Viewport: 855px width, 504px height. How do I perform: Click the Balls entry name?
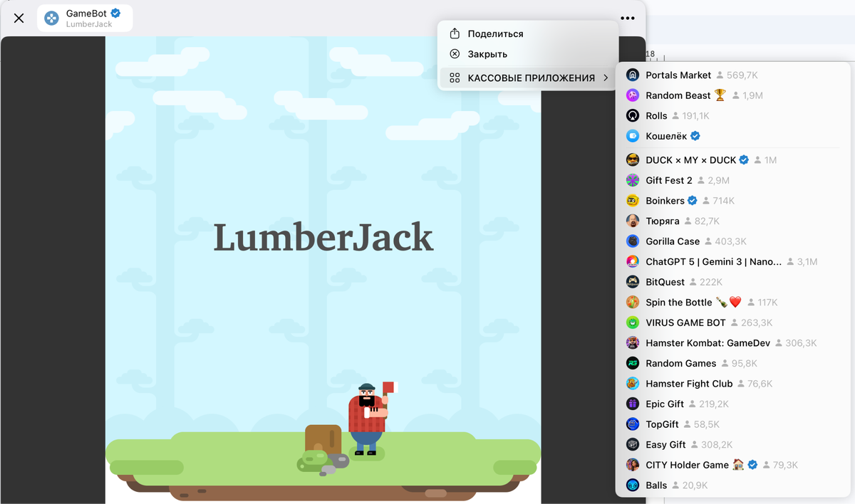656,485
